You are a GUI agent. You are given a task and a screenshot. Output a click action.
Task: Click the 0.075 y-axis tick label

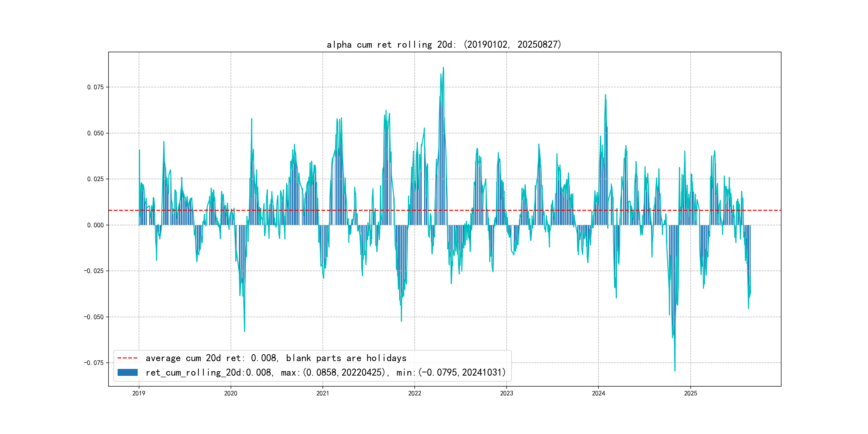tap(95, 87)
